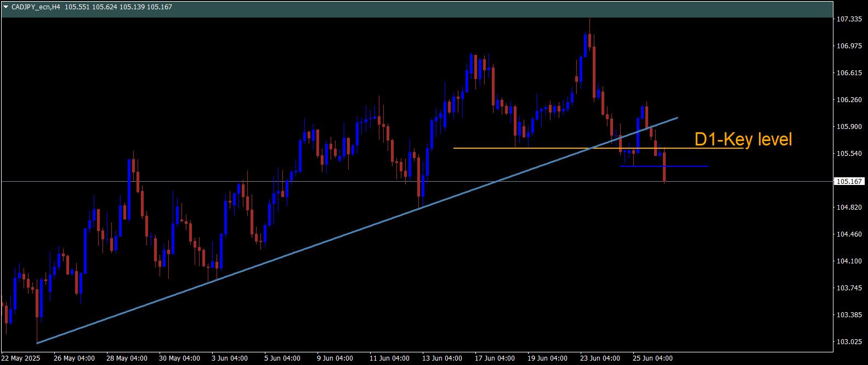868x365 pixels.
Task: Click the '3 Jun 04:00' time axis label
Action: [230, 358]
